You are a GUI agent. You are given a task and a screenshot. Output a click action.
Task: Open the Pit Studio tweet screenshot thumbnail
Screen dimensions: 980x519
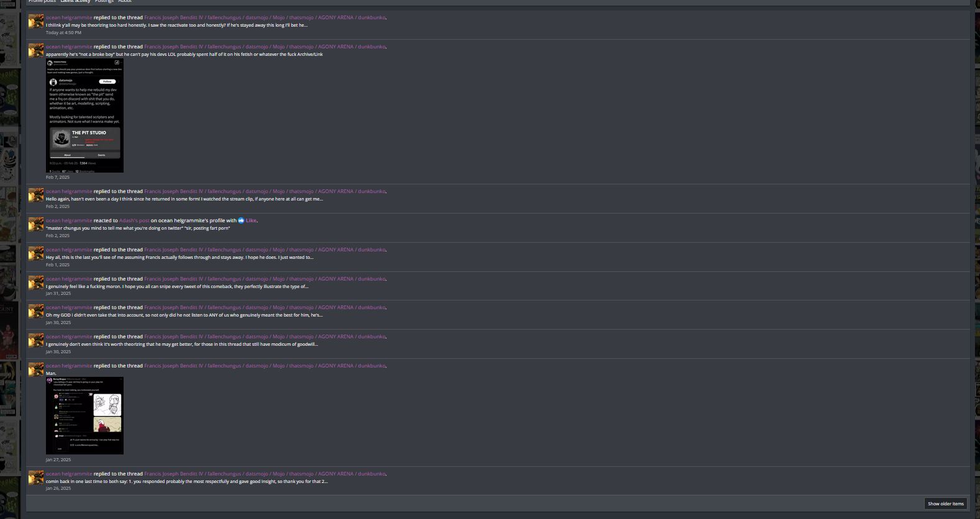[x=84, y=115]
